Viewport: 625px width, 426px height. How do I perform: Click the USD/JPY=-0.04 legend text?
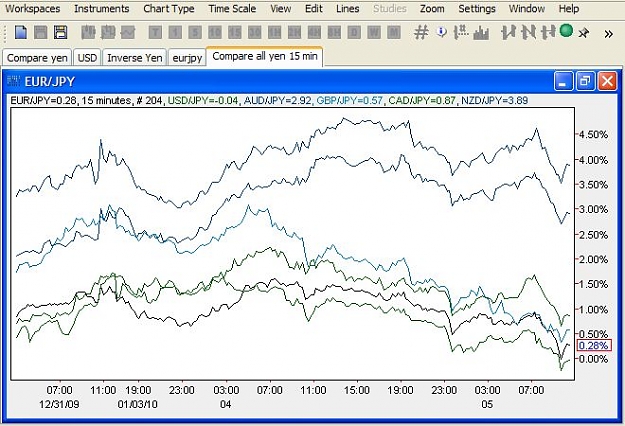tap(203, 100)
